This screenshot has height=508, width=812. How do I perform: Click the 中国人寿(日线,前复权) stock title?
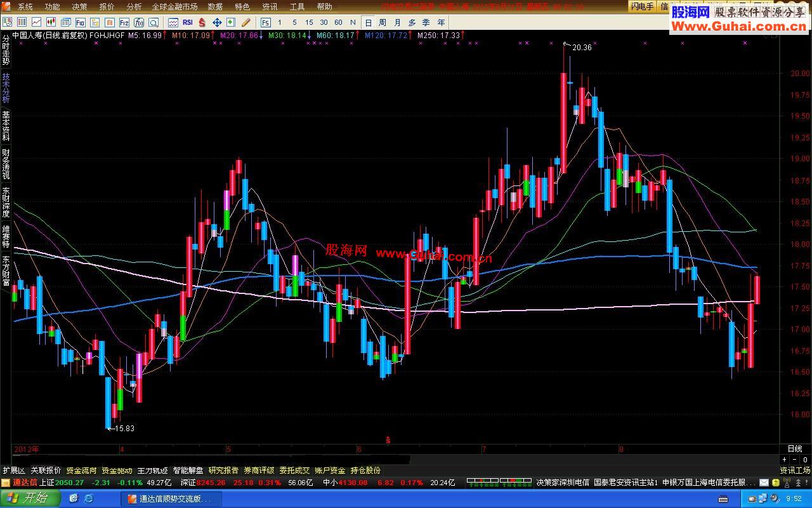49,36
